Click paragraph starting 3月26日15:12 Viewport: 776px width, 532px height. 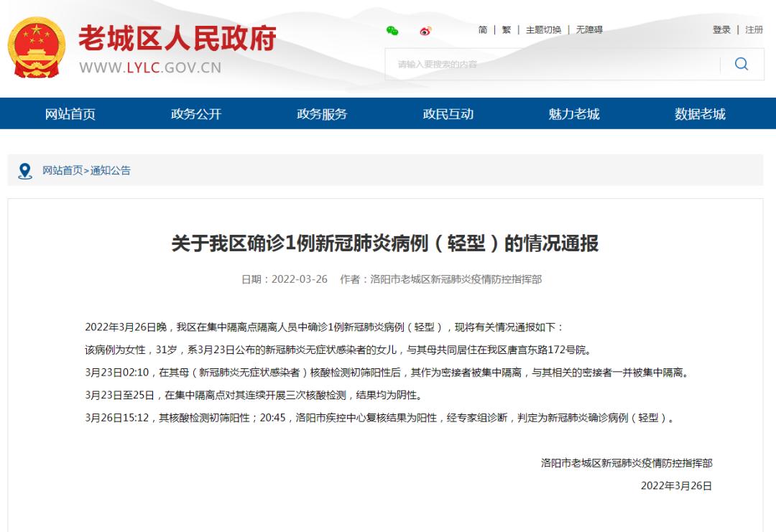pyautogui.click(x=380, y=419)
